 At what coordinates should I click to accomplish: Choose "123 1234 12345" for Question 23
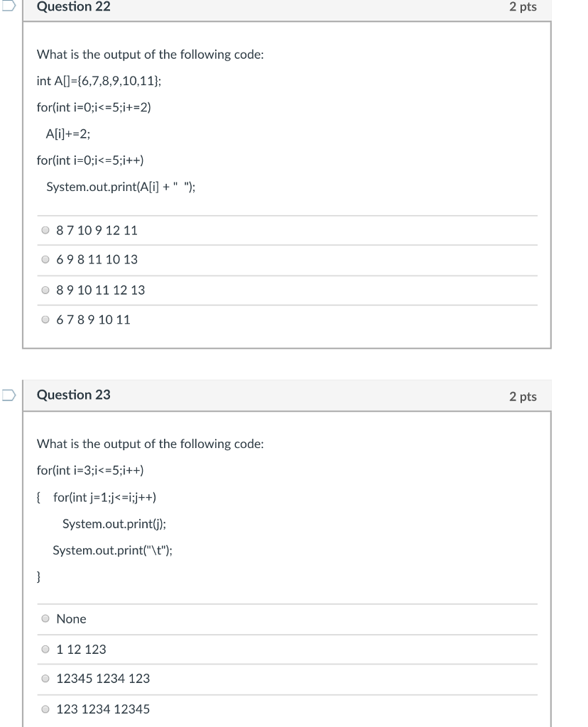(45, 709)
